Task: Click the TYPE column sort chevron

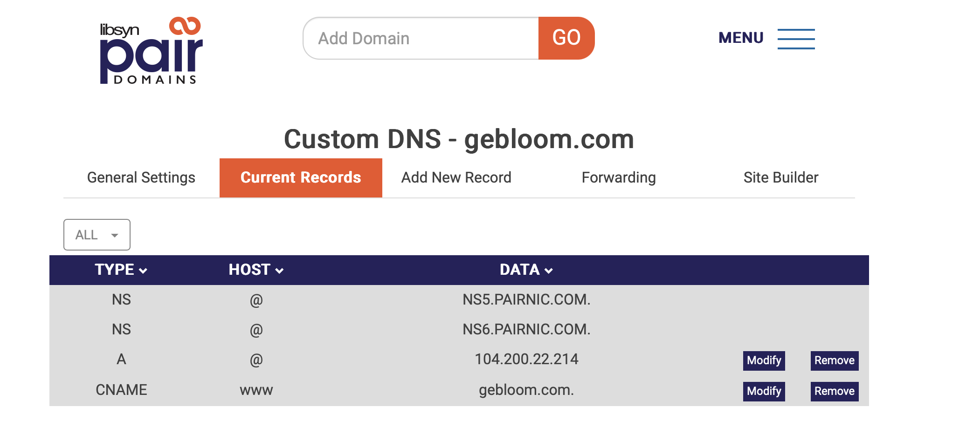Action: 143,271
